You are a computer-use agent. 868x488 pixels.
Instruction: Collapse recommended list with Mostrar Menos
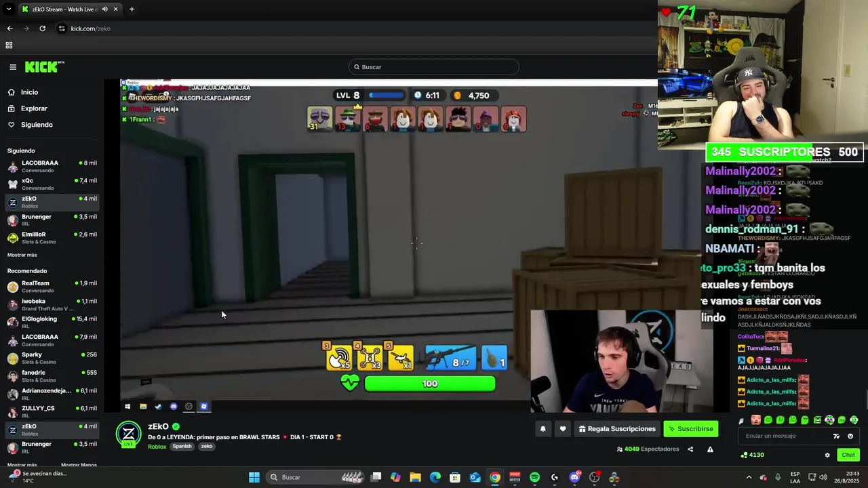[79, 465]
